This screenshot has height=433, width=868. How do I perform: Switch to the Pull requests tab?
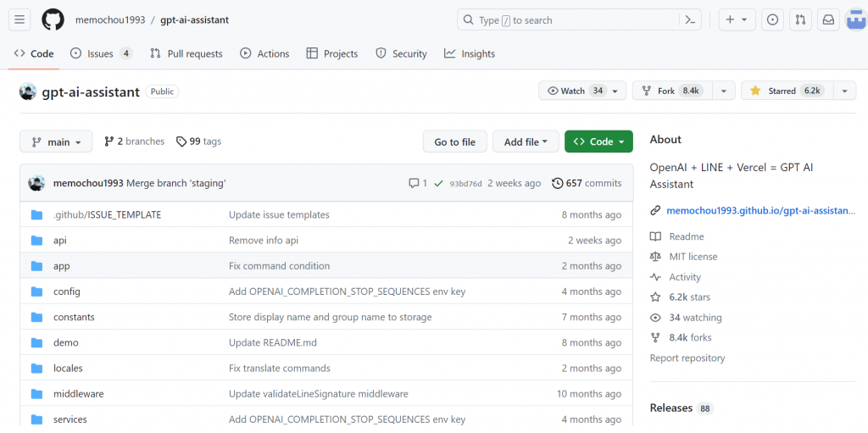point(186,53)
